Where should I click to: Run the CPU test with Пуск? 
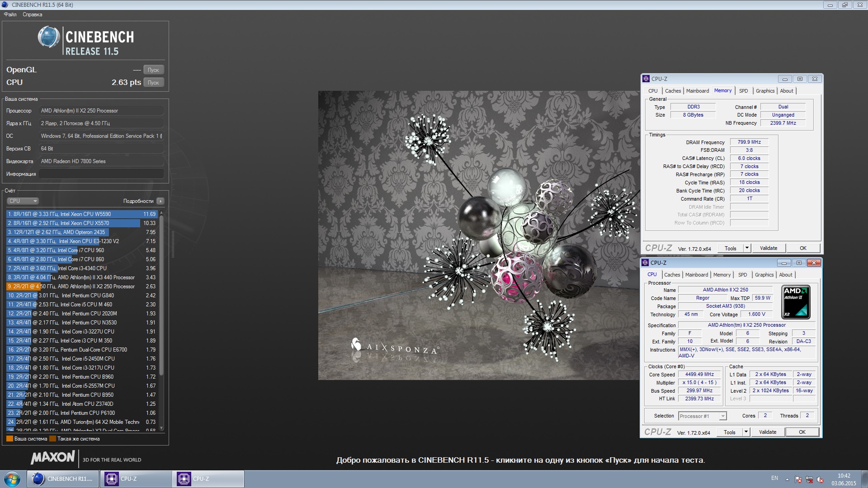[x=153, y=83]
